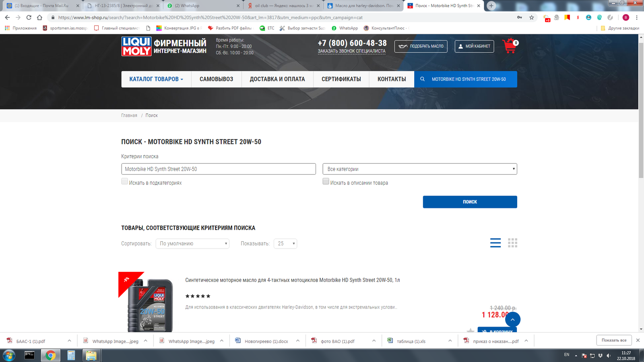
Task: Open the Другие закладки bookmarks folder
Action: 620,28
